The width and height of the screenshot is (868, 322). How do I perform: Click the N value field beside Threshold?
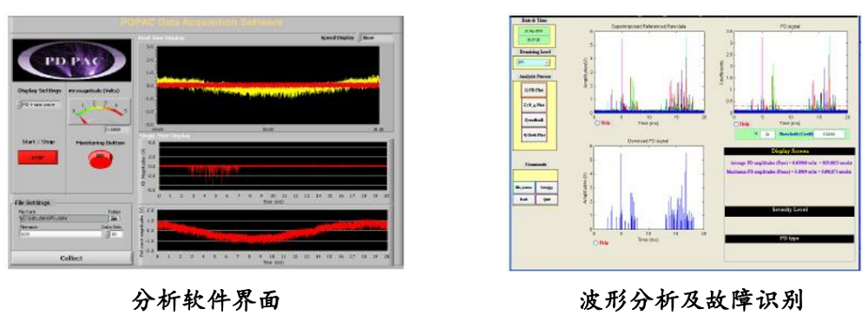pyautogui.click(x=768, y=135)
